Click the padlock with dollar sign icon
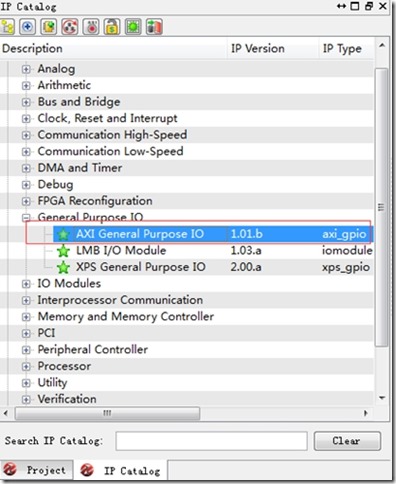This screenshot has height=484, width=396. pos(112,27)
